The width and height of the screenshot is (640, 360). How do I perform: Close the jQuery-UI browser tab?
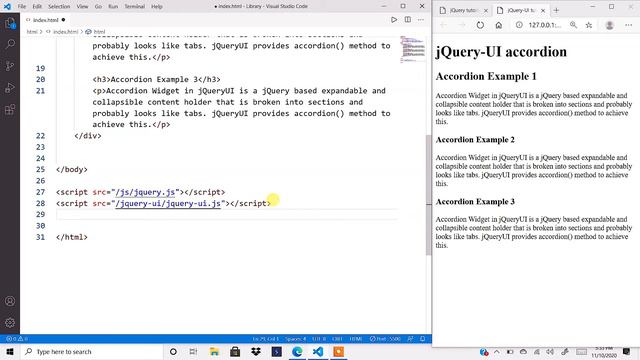point(543,11)
